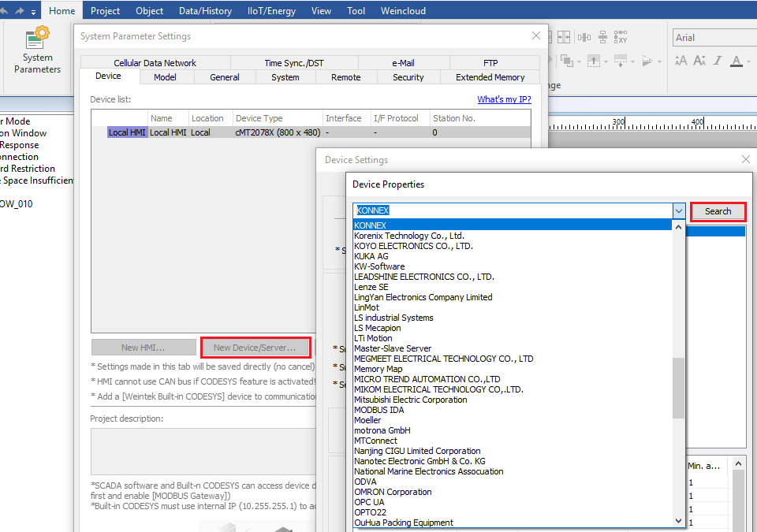The height and width of the screenshot is (532, 757).
Task: Open the Data/History ribbon tab
Action: point(205,10)
